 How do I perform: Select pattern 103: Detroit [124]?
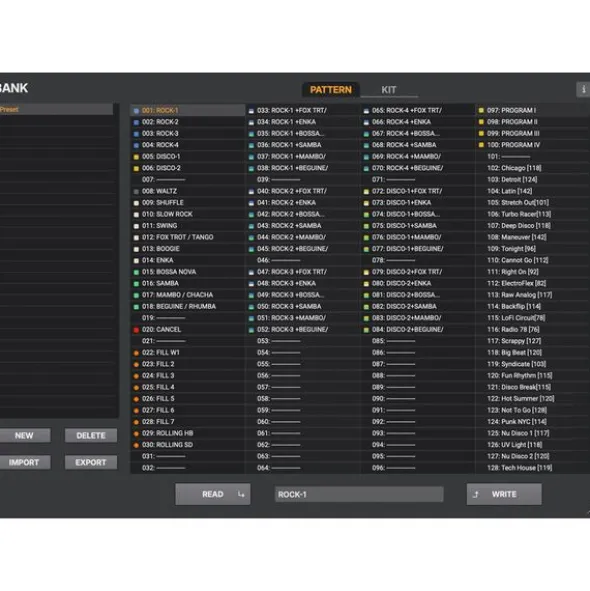click(x=533, y=179)
